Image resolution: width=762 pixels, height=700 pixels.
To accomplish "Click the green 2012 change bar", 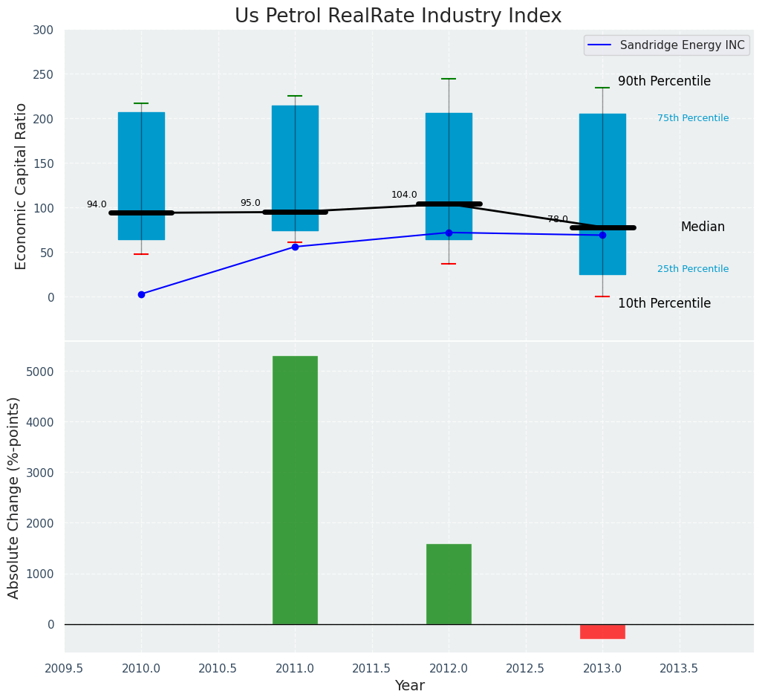I will (449, 583).
